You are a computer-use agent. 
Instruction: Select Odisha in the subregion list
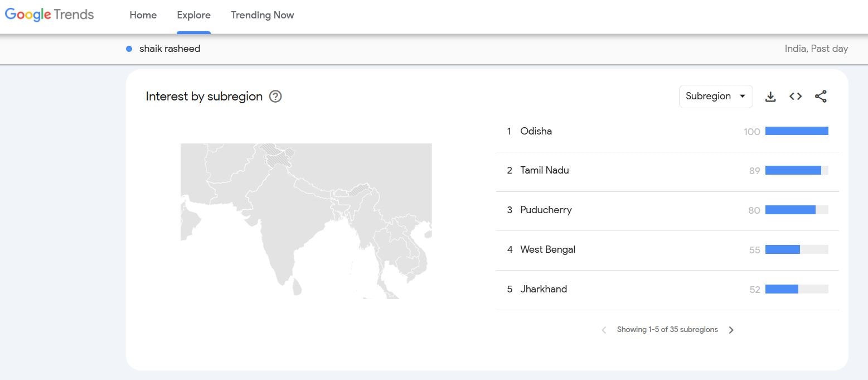[x=536, y=132]
